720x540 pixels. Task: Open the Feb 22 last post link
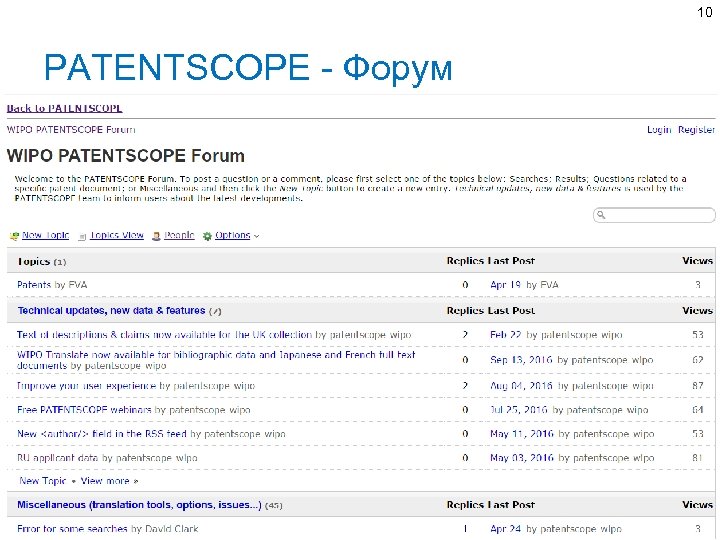(x=506, y=335)
